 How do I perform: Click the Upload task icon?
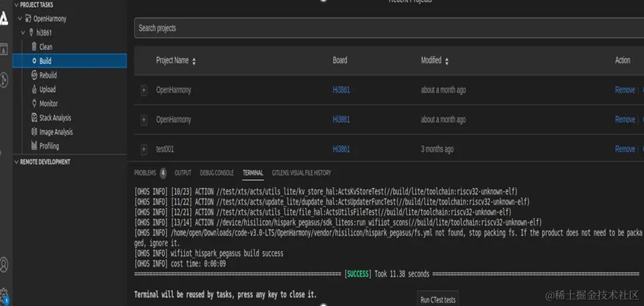coord(35,89)
